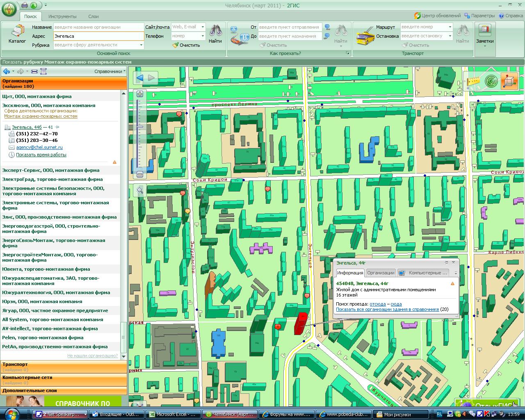Click the Адрес field containing Энгельса
Screen dimensions: 525x420
(x=98, y=36)
